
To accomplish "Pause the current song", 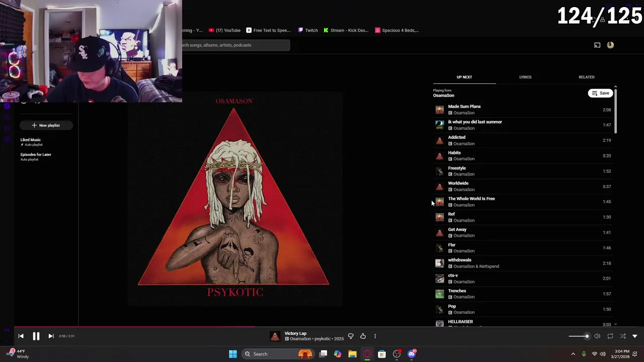I will 36,336.
